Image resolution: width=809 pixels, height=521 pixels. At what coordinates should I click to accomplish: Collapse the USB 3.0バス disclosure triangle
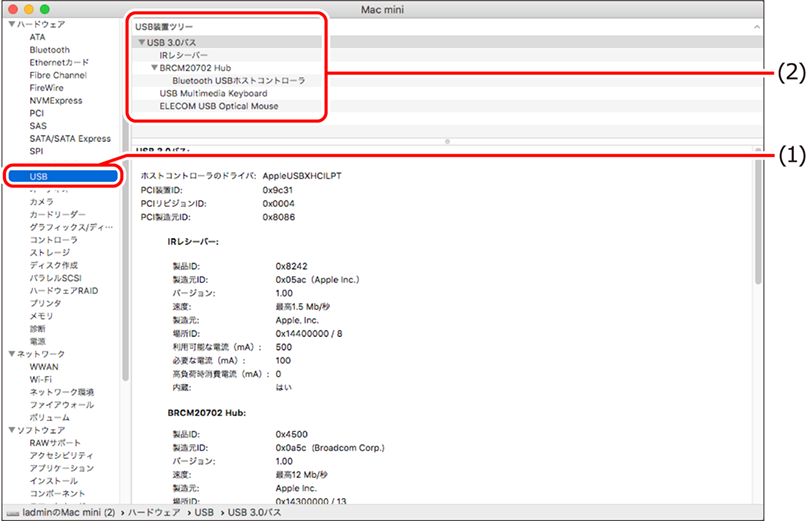point(141,42)
